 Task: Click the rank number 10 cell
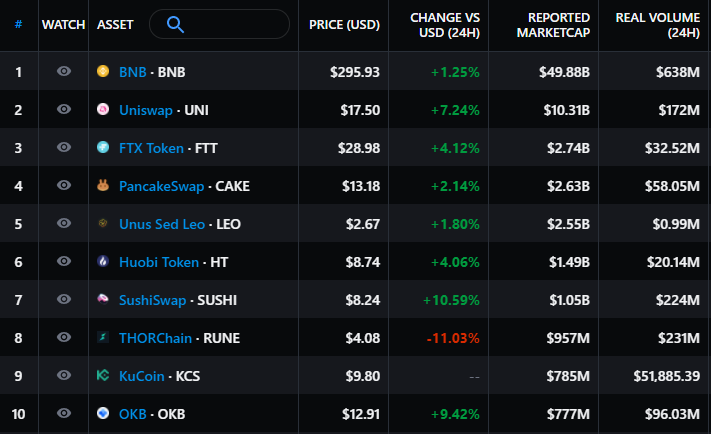coord(19,414)
